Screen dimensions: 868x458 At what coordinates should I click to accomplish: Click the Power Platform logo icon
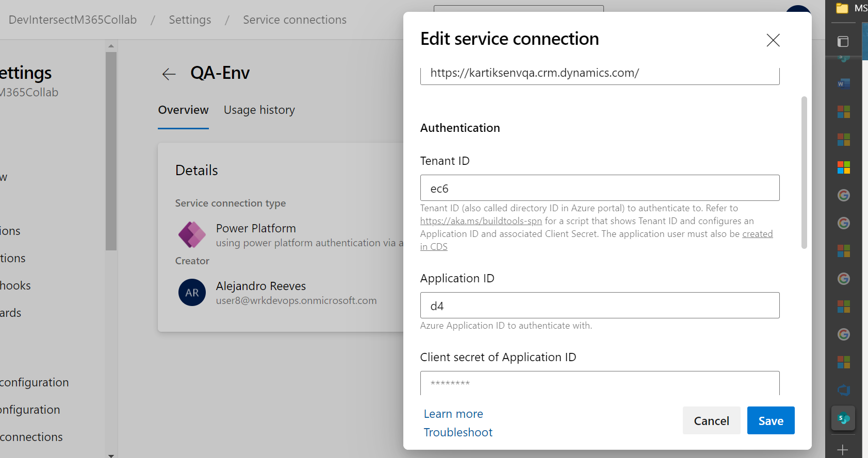[x=192, y=235]
